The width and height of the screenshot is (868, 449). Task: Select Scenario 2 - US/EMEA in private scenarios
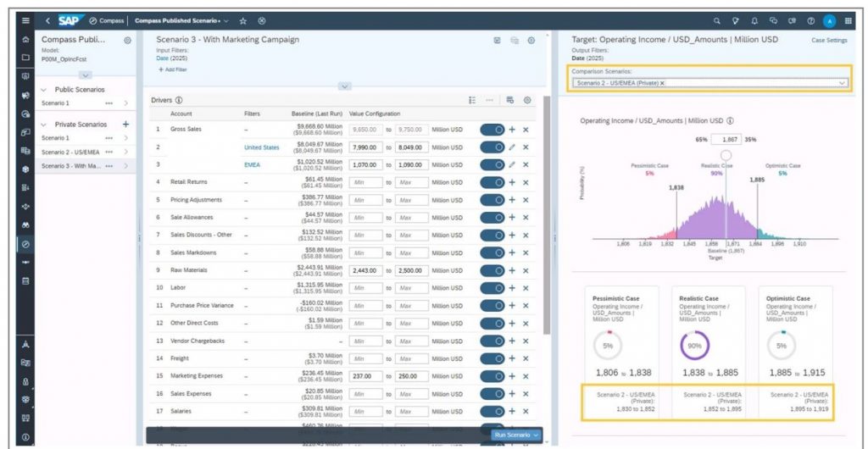[70, 152]
